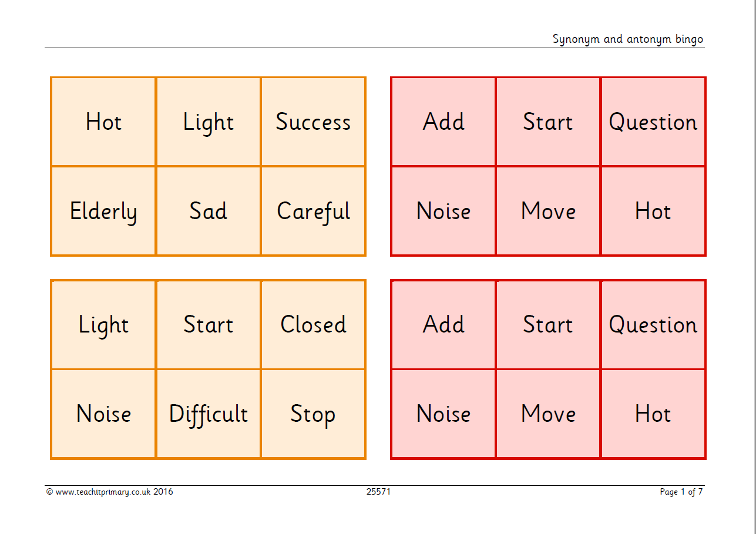
Task: Click the Stop cell
Action: 313,414
